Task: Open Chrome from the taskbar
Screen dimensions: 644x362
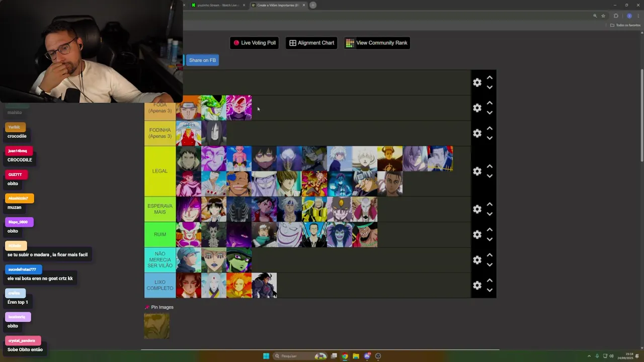Action: pyautogui.click(x=345, y=356)
